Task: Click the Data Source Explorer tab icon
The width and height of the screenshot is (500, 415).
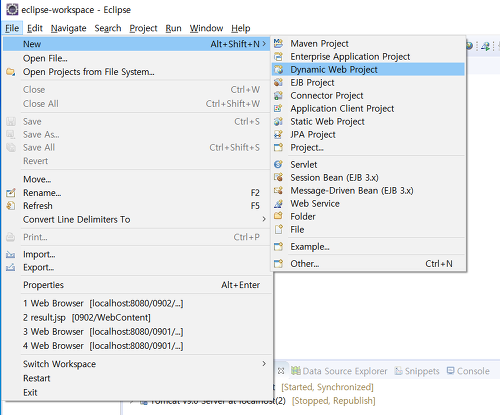Action: pyautogui.click(x=296, y=371)
